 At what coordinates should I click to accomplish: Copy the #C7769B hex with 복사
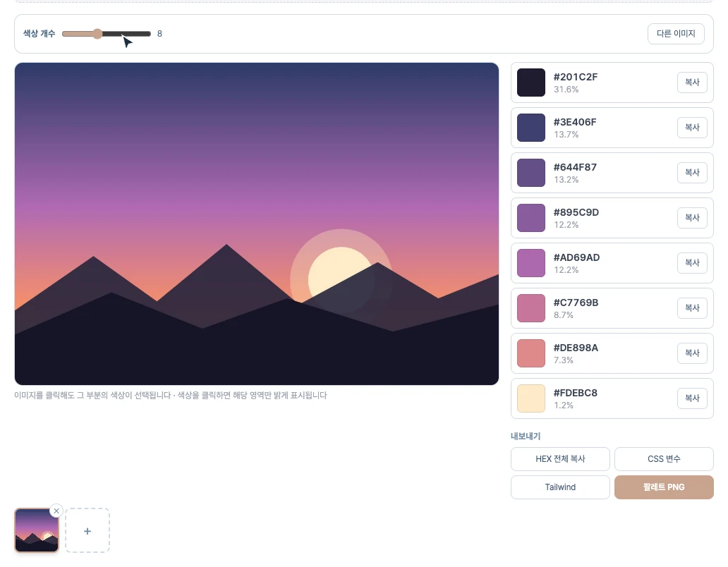pos(692,308)
